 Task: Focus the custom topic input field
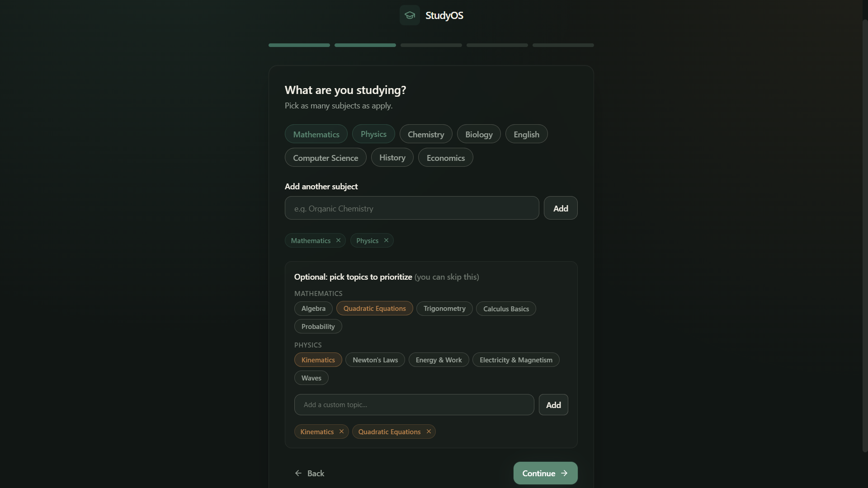point(414,405)
